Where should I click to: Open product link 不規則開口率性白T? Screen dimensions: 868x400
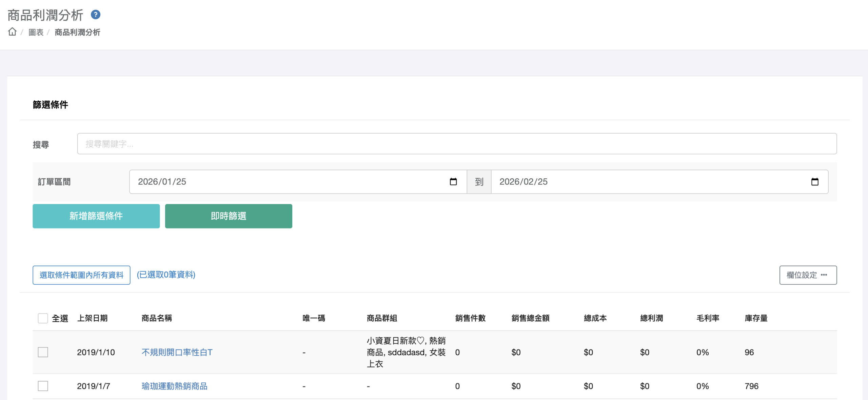point(177,352)
